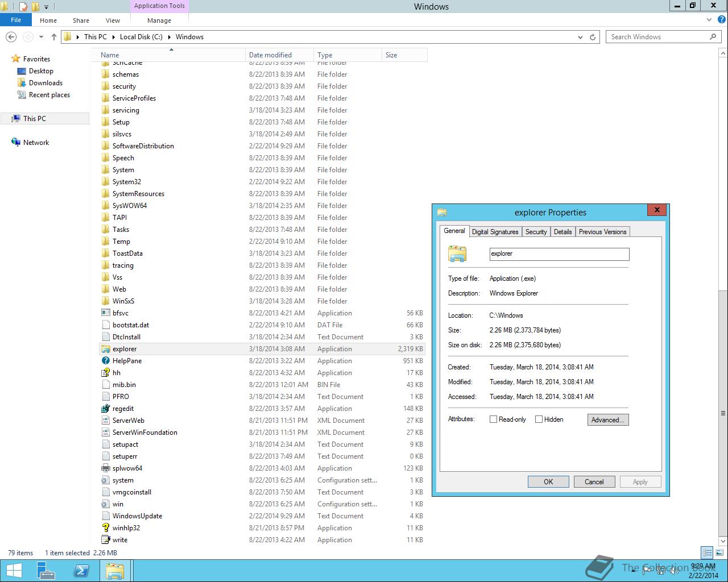Viewport: 728px width, 582px height.
Task: Click Properties icon in quick access toolbar
Action: (x=23, y=7)
